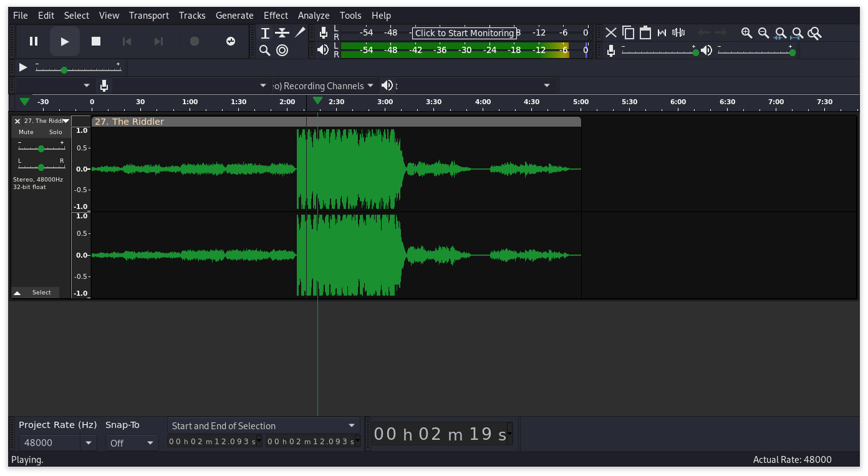868x476 pixels.
Task: Click the track's Select button
Action: tap(42, 292)
